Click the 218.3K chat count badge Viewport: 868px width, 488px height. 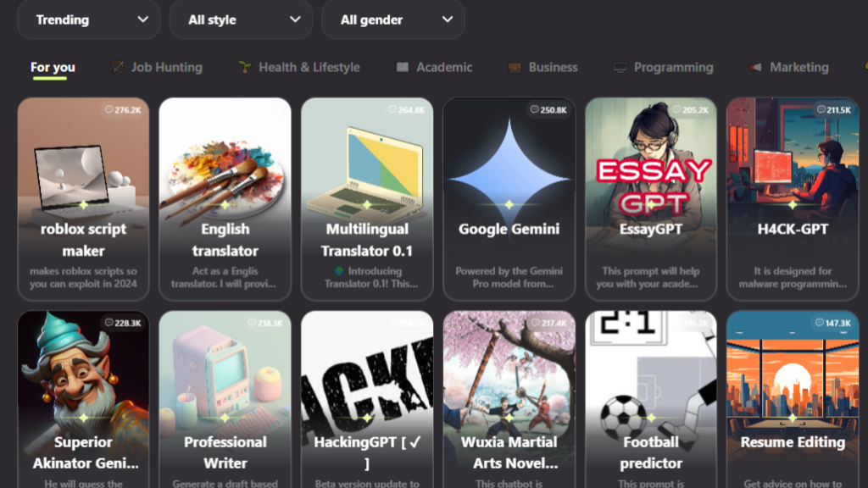tap(265, 323)
